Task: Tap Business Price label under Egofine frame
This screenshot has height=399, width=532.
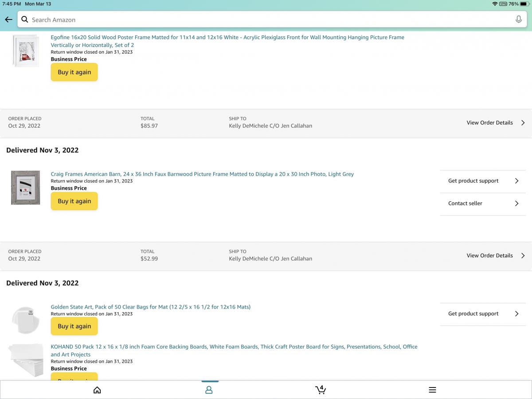Action: [69, 59]
